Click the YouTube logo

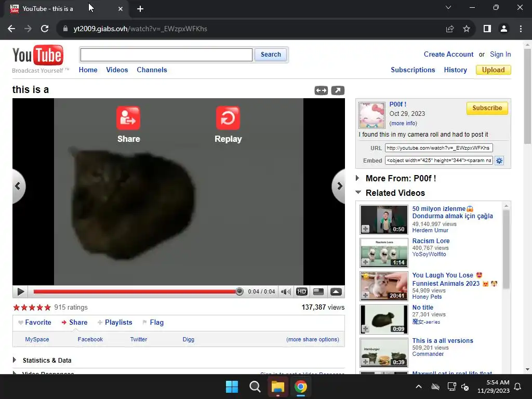pyautogui.click(x=37, y=55)
